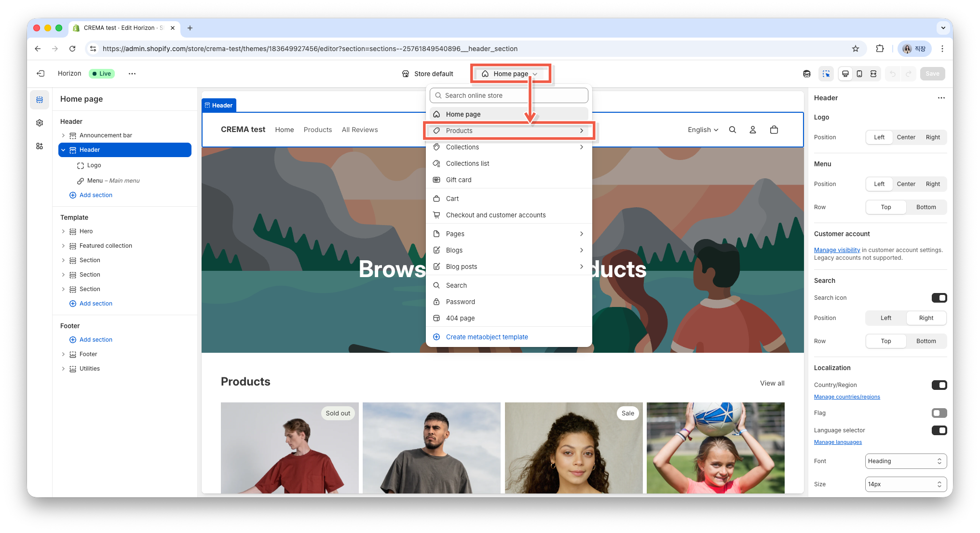This screenshot has width=980, height=533.
Task: Click the full-width preview icon
Action: [x=874, y=74]
